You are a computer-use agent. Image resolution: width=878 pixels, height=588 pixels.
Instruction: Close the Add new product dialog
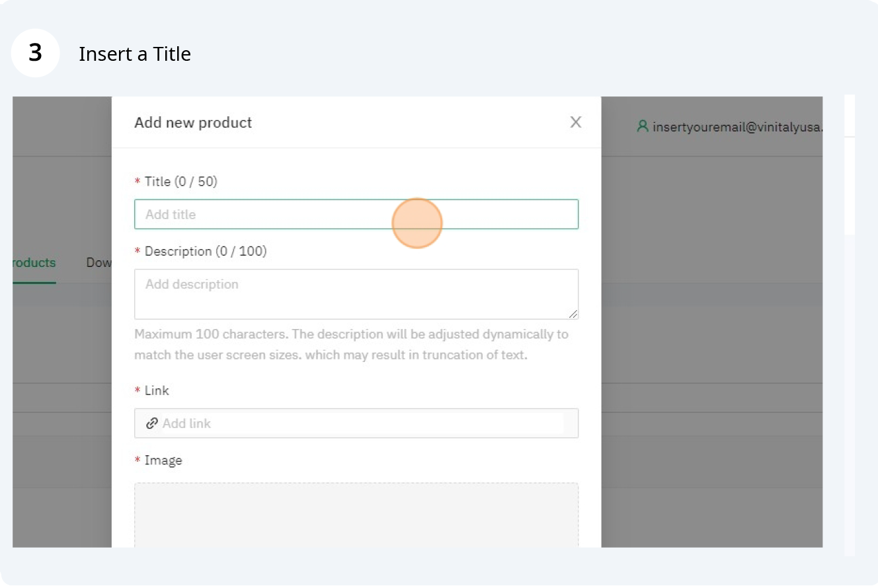(575, 122)
